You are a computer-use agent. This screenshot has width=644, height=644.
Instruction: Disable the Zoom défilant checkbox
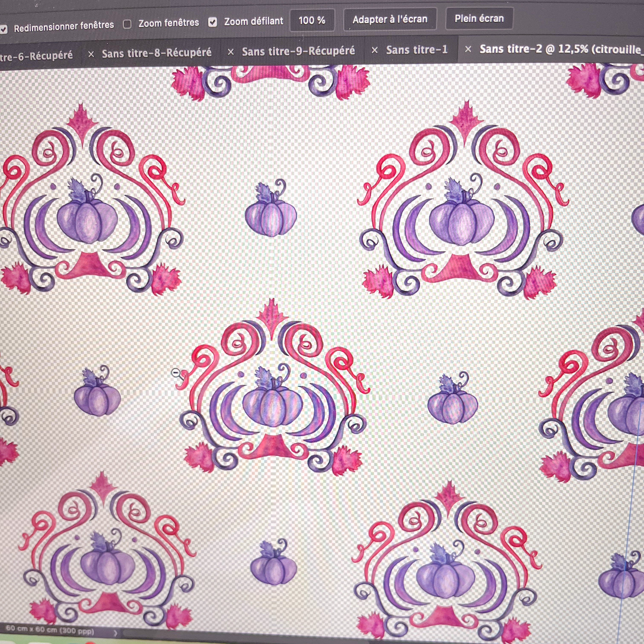(x=213, y=22)
